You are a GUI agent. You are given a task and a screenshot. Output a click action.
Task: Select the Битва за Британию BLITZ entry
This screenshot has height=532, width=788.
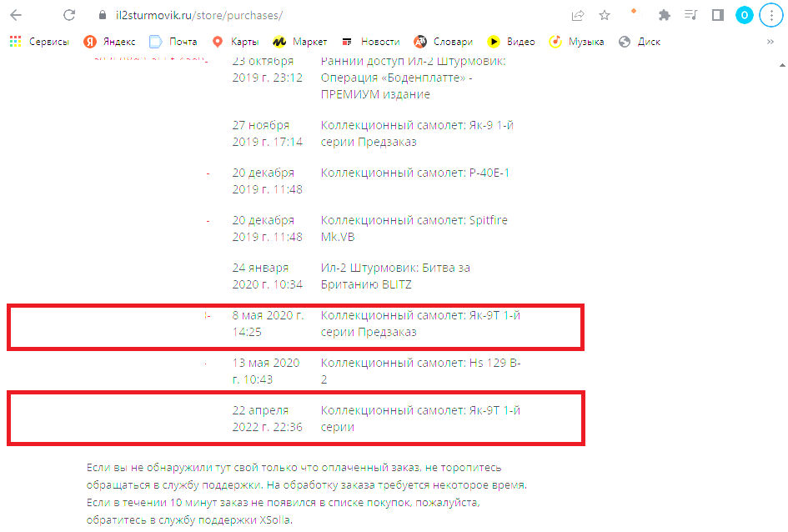(x=395, y=276)
